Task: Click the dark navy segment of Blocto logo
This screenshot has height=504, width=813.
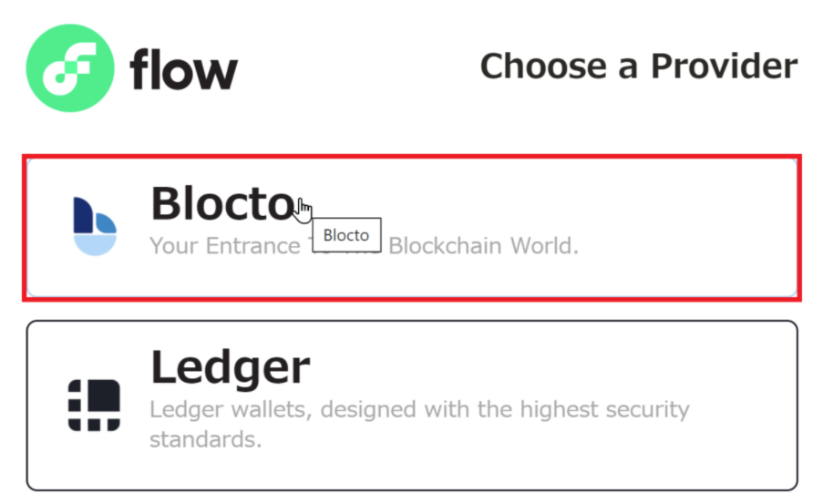Action: pos(82,215)
